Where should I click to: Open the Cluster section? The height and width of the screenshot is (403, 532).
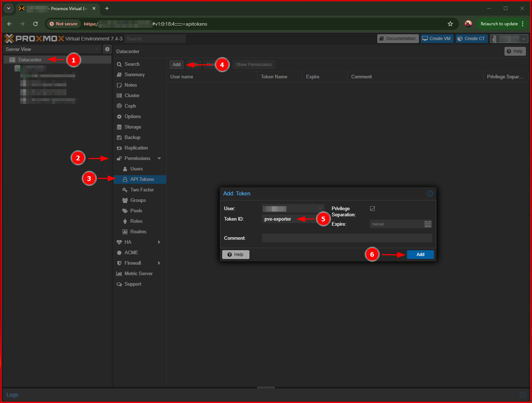coord(140,95)
